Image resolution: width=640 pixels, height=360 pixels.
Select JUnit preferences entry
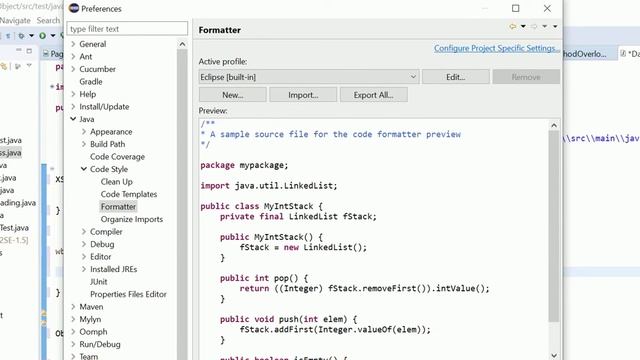tap(99, 282)
